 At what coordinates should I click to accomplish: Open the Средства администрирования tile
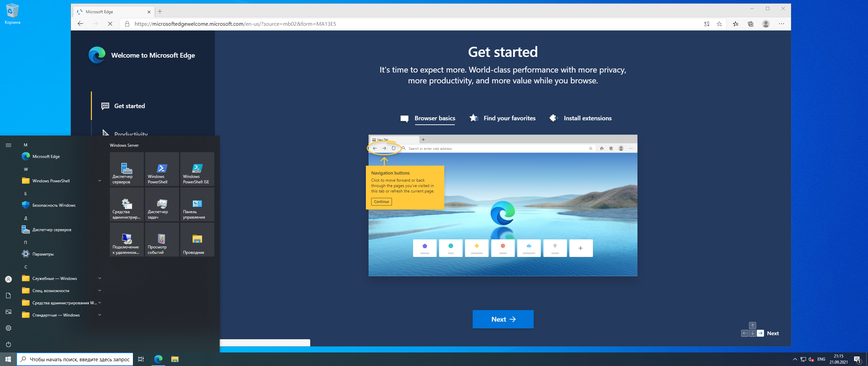coord(127,204)
